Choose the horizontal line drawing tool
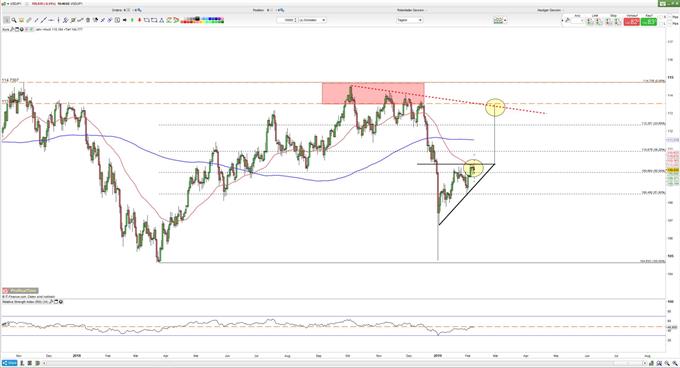 click(x=51, y=20)
